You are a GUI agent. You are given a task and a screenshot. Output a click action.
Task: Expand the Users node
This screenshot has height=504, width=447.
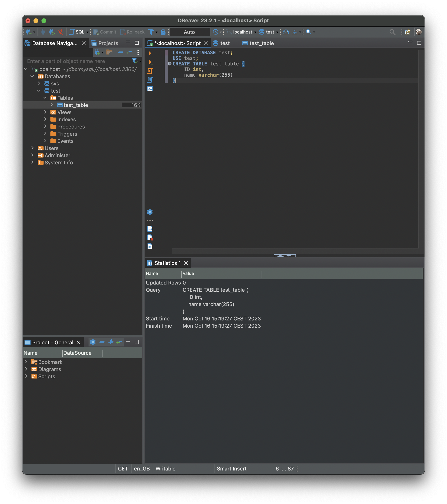click(32, 148)
